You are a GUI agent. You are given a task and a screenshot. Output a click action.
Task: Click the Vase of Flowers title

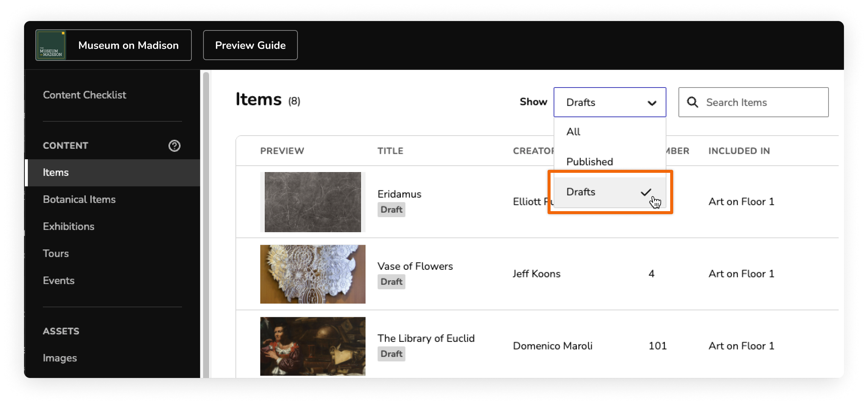pos(415,266)
